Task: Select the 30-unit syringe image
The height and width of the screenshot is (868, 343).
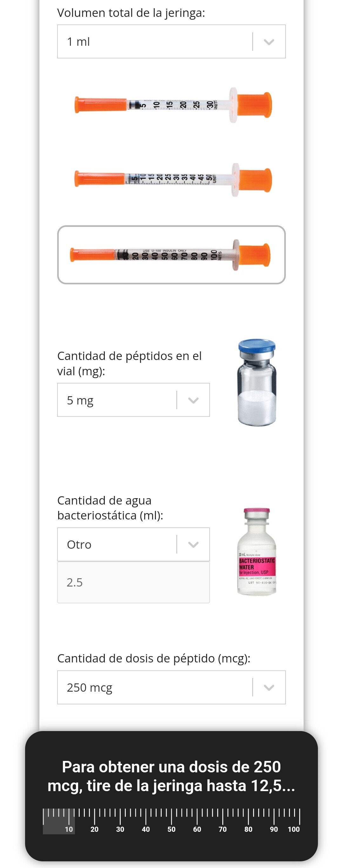Action: click(x=173, y=105)
